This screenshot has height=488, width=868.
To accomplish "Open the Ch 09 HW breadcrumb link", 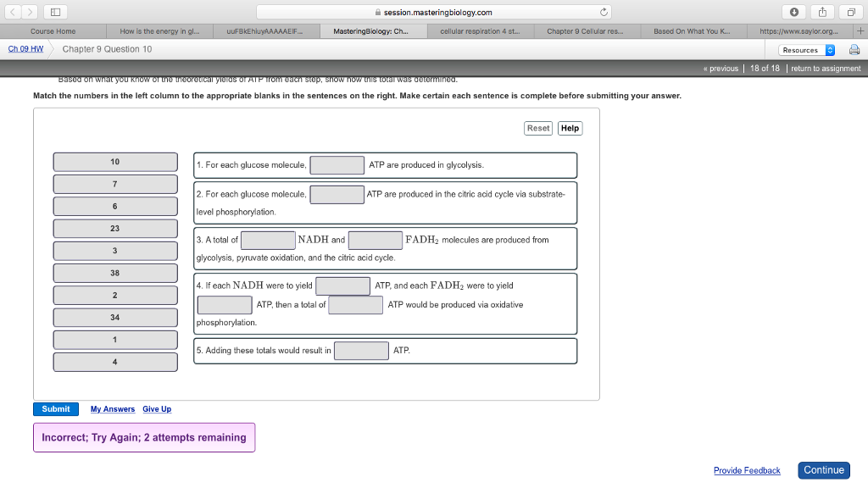I will [x=24, y=49].
